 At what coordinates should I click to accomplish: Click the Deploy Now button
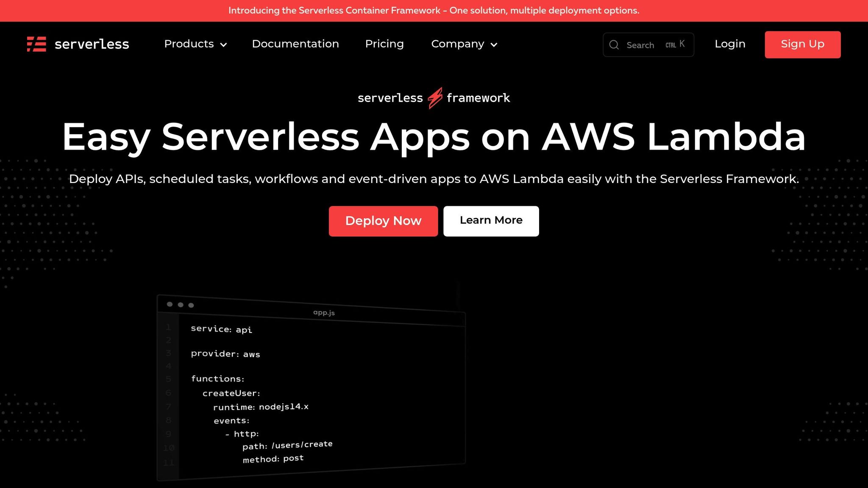383,221
